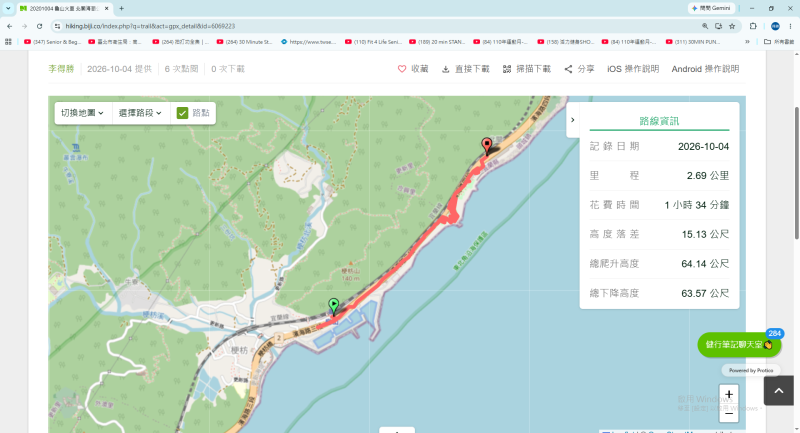Click the 掃描下載 QR code icon
Screen dimensions: 800x433
pyautogui.click(x=507, y=69)
